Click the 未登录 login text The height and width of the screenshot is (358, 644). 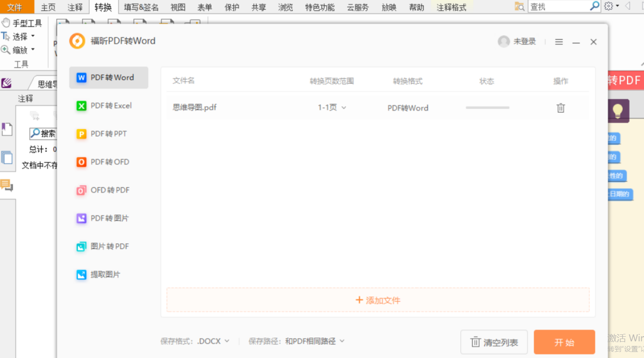[x=525, y=42]
